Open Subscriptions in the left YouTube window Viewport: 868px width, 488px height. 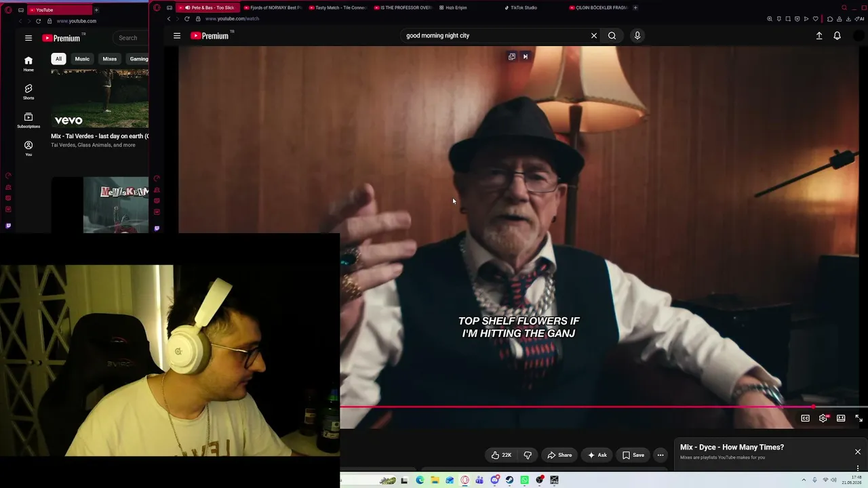(28, 121)
